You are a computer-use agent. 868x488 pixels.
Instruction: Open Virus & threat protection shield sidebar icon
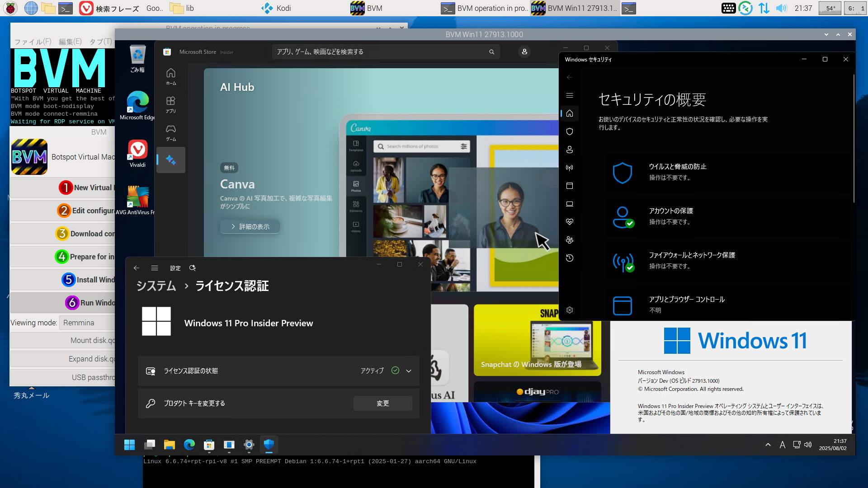570,131
